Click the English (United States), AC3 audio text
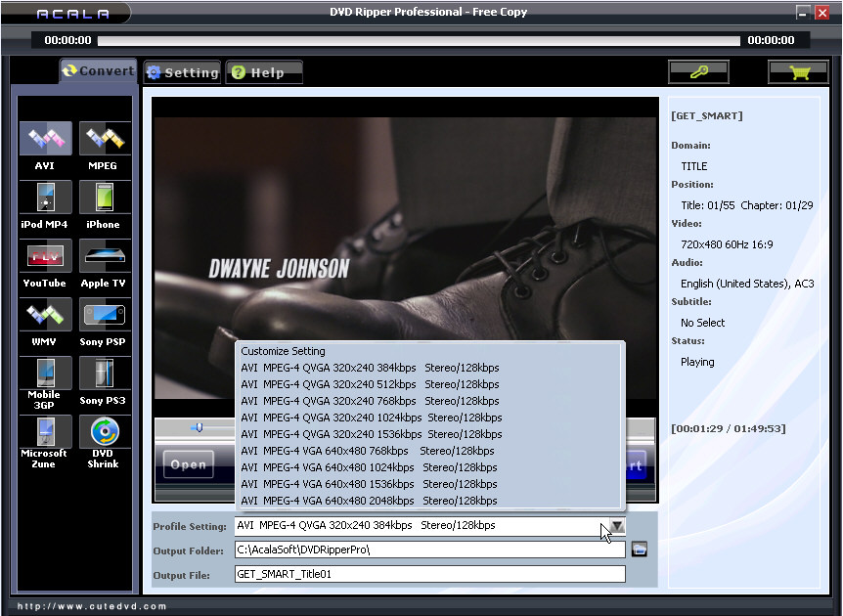Screen dimensions: 843x616 coord(747,284)
